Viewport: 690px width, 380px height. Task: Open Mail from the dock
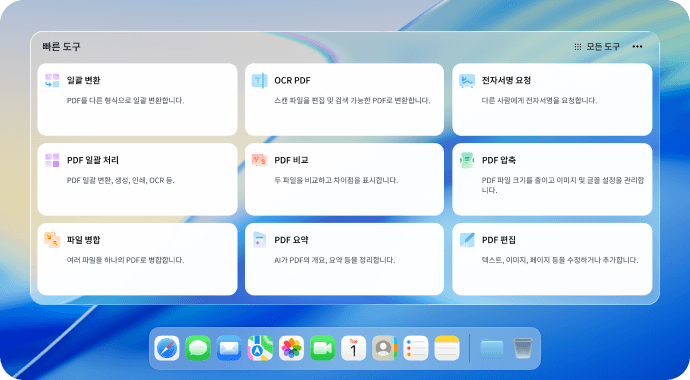(229, 348)
